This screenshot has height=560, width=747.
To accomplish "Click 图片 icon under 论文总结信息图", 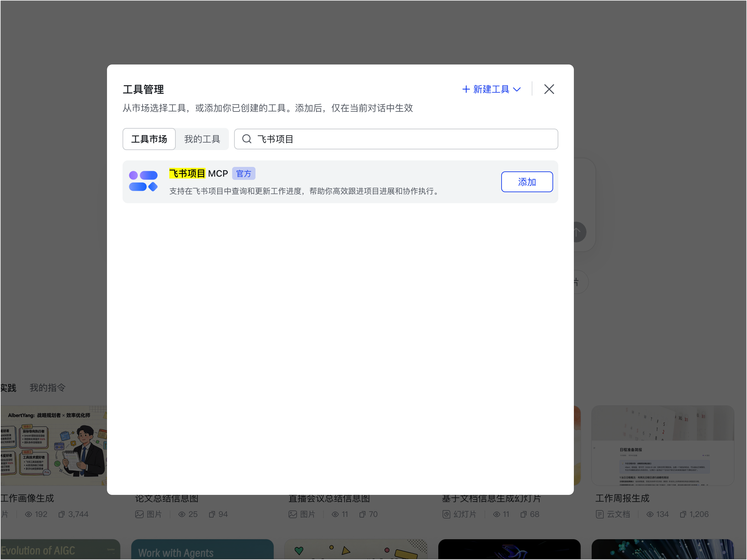I will point(139,514).
